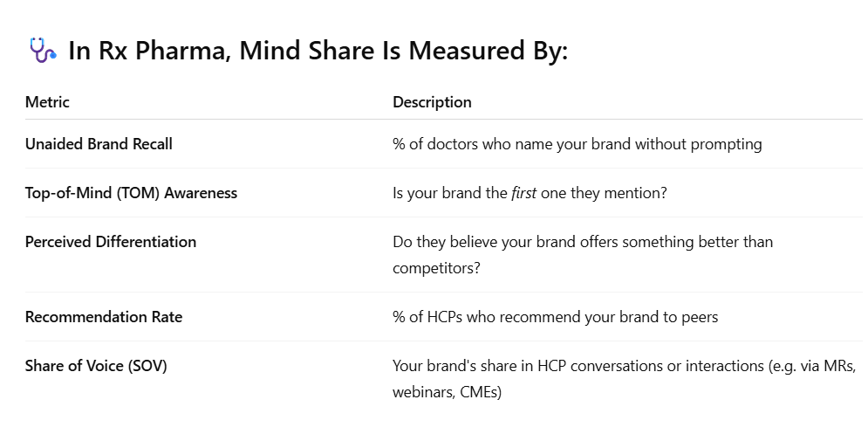Click the 'webinars, CMEs)' text line

(x=447, y=392)
